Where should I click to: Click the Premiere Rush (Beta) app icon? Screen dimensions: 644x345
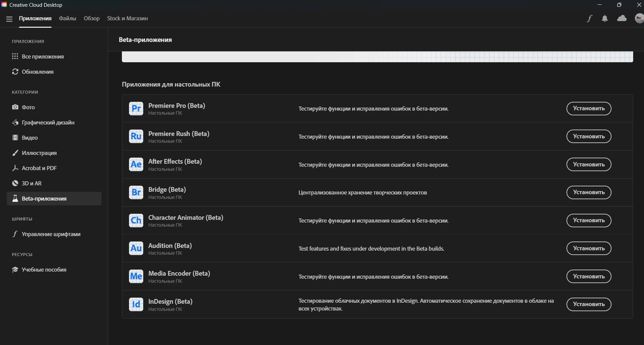pos(136,136)
